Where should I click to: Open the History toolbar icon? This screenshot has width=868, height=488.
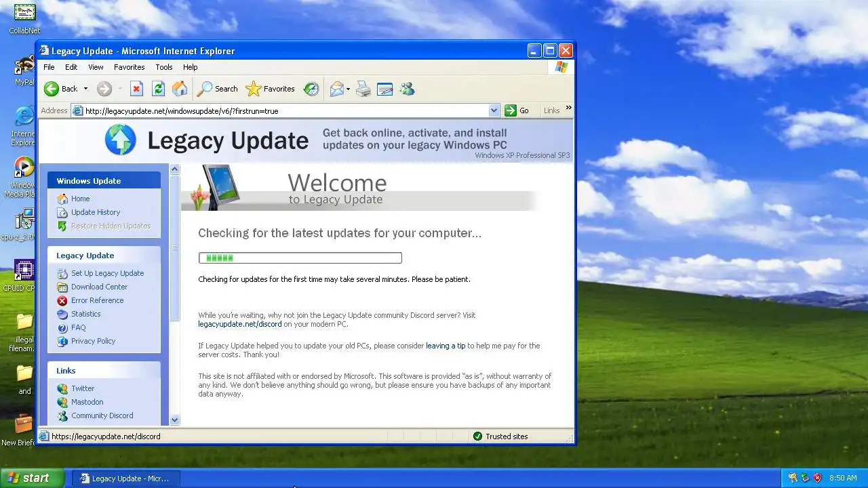pos(311,89)
